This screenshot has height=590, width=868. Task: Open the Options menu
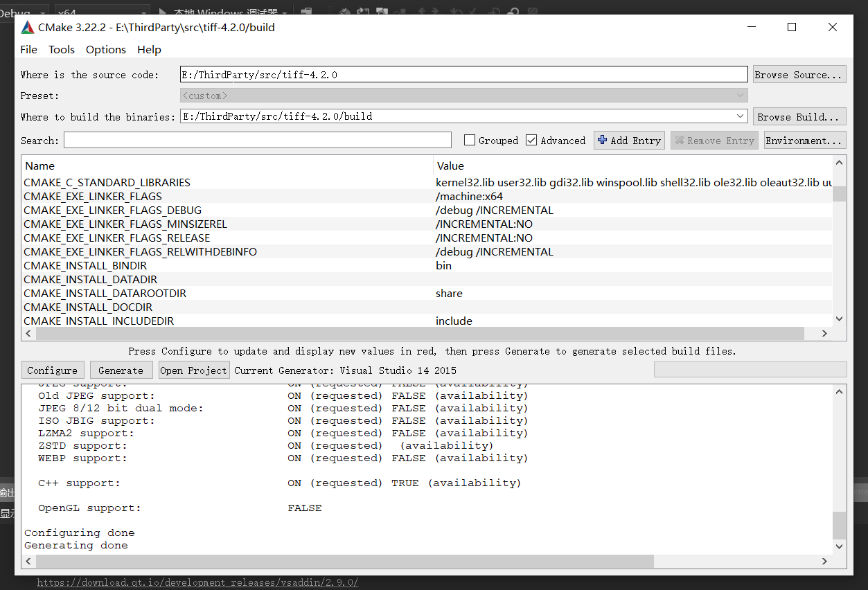coord(106,50)
